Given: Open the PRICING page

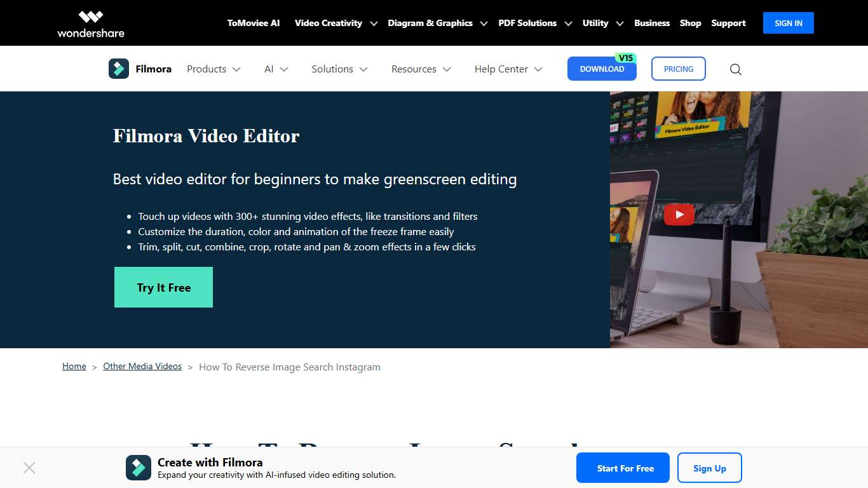Looking at the screenshot, I should tap(678, 69).
